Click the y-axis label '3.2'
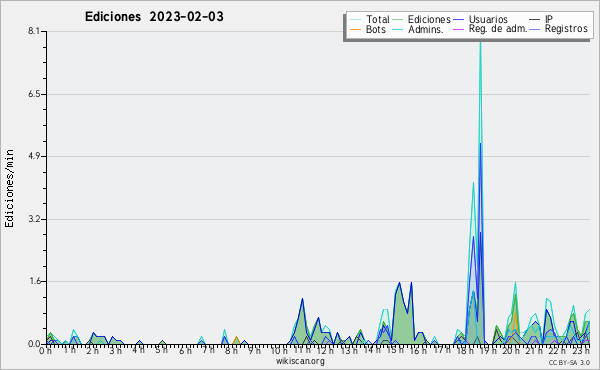 tap(34, 219)
